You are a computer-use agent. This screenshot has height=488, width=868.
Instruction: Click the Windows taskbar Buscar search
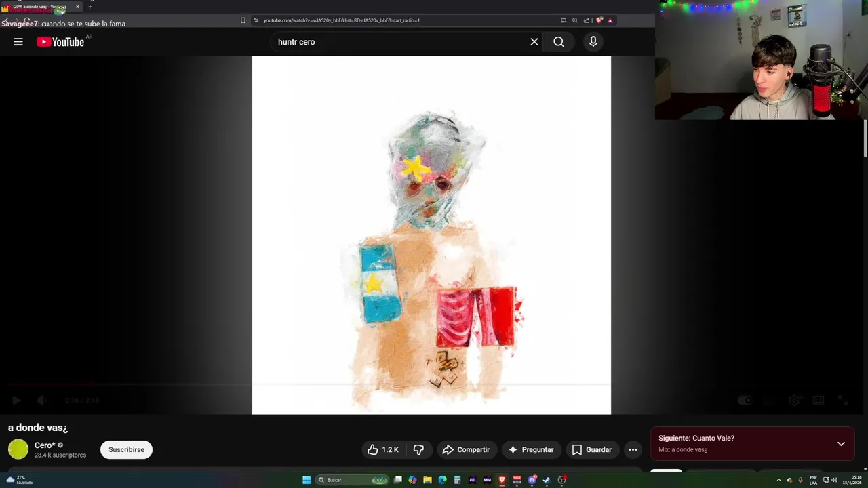pyautogui.click(x=353, y=480)
